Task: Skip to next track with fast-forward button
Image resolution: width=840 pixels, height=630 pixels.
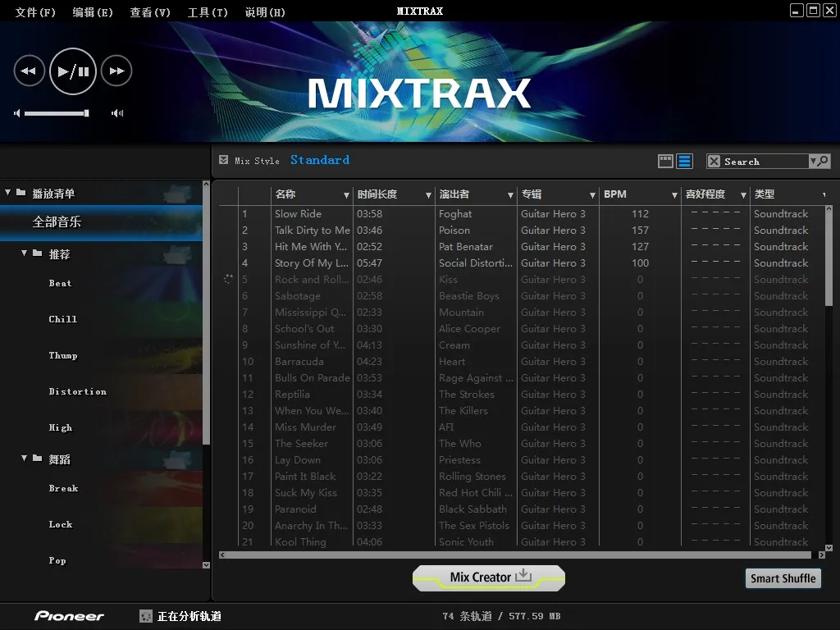Action: [116, 71]
